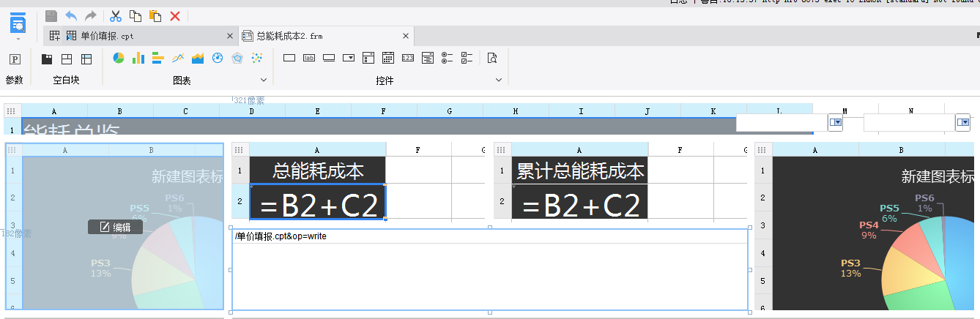
Task: Add a 123 number widget
Action: (408, 58)
